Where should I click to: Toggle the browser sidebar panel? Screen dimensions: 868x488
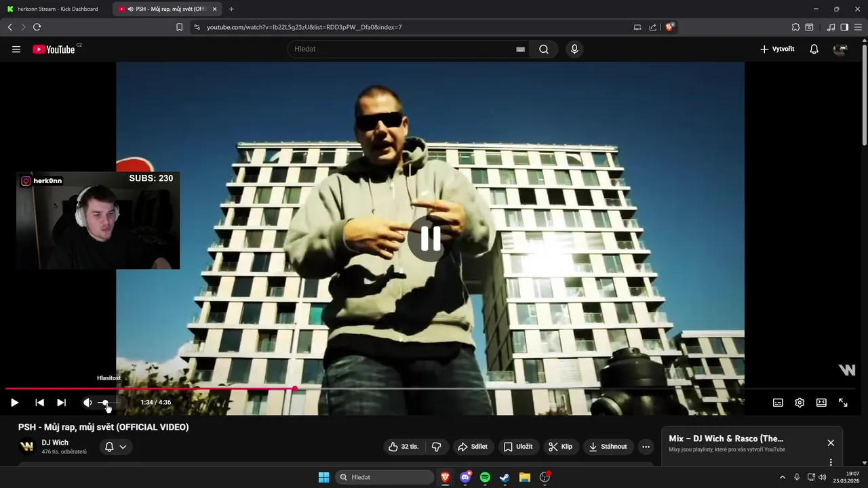click(844, 27)
